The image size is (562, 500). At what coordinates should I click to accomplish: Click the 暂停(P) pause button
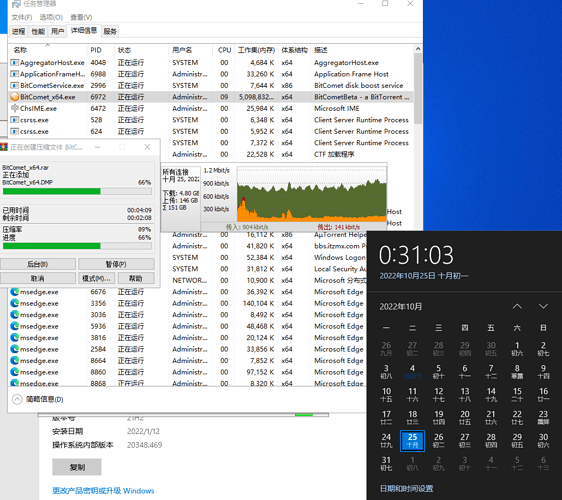[x=116, y=264]
